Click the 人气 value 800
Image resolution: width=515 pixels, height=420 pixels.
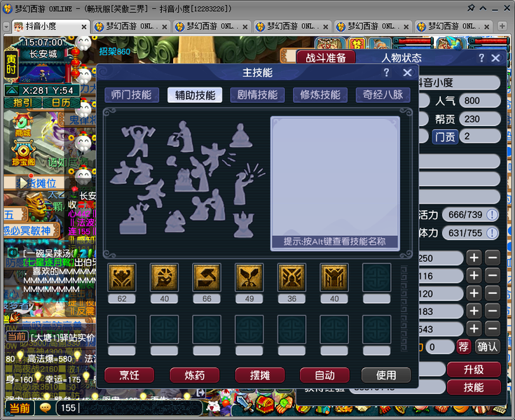(x=479, y=101)
